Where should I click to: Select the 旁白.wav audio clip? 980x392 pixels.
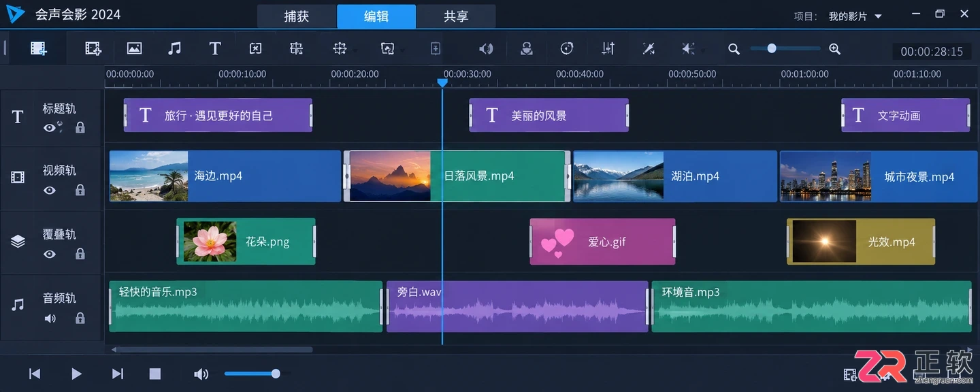(517, 306)
